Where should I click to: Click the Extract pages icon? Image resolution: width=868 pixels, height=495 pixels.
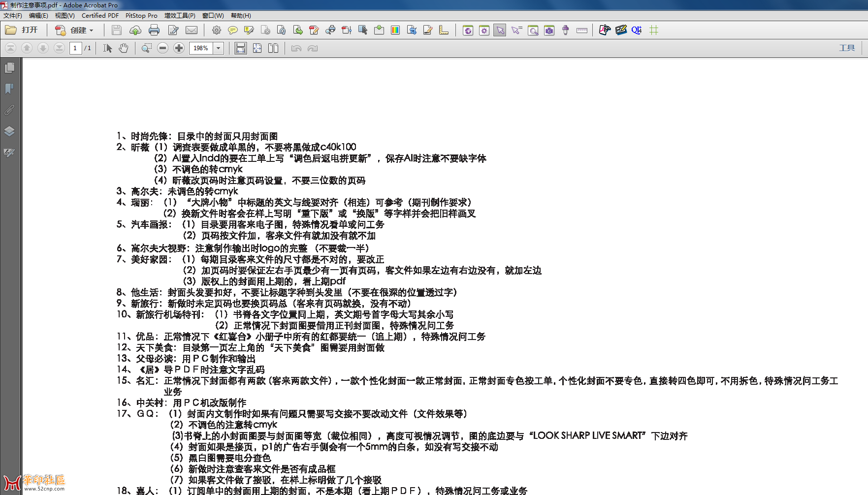(298, 30)
